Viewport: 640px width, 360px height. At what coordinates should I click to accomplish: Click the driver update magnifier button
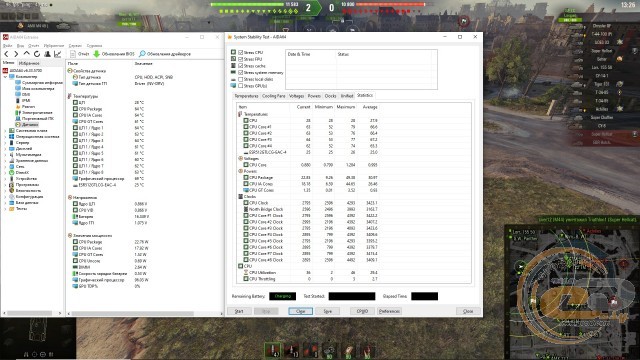coord(165,54)
